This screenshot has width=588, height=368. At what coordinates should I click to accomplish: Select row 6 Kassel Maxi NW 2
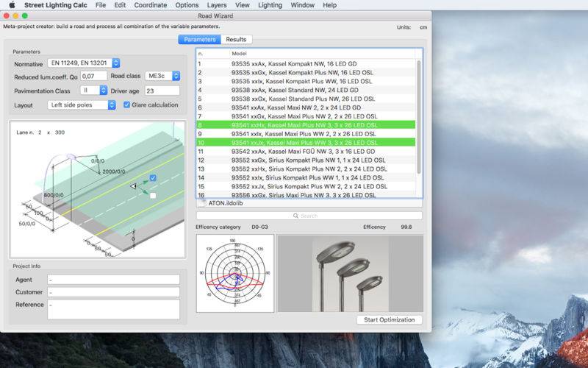306,107
